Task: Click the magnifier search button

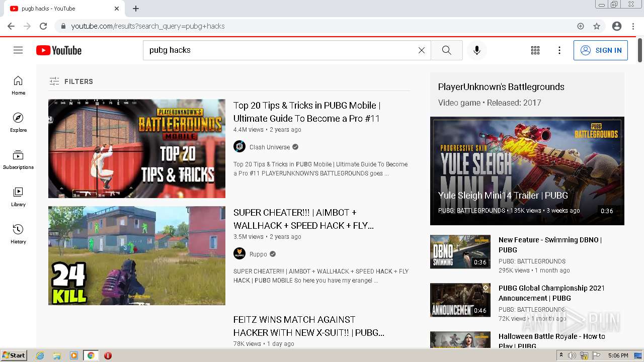Action: pos(446,50)
